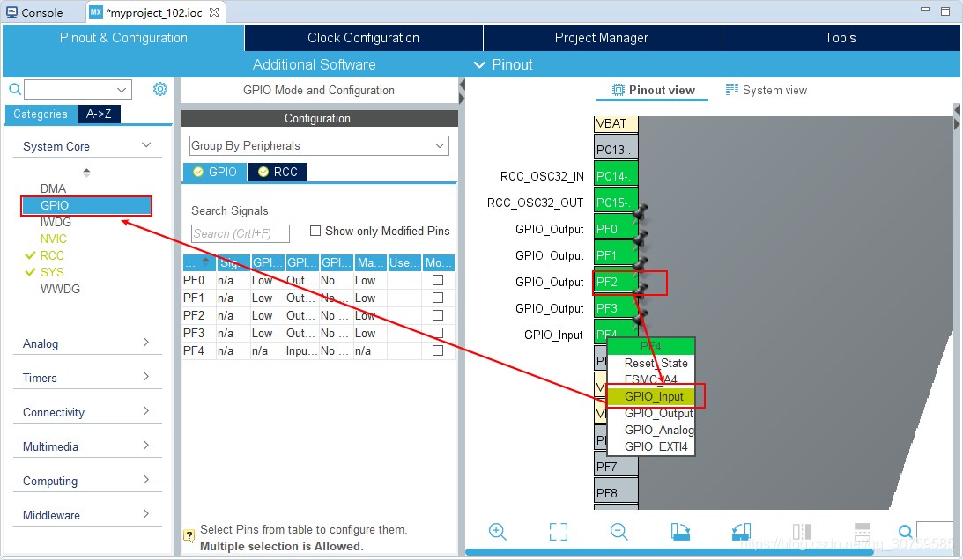Click the fit-to-screen frame icon
Viewport: 963px width, 560px height.
[559, 532]
